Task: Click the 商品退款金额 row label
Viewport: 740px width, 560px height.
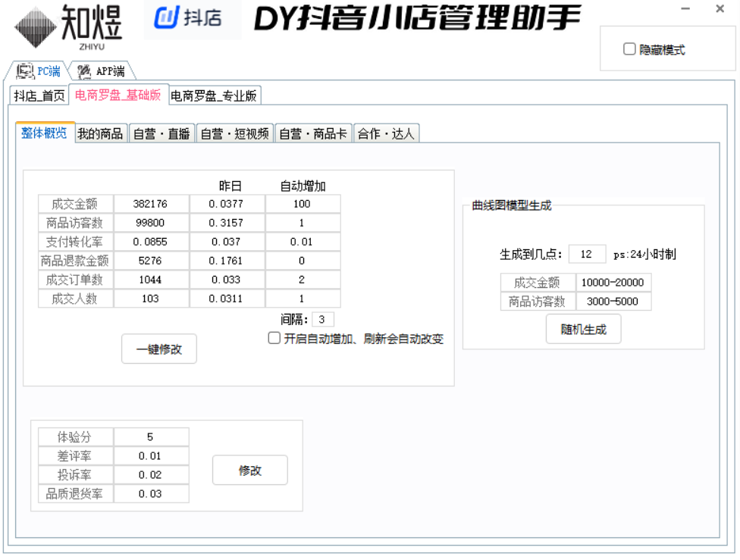Action: click(76, 261)
